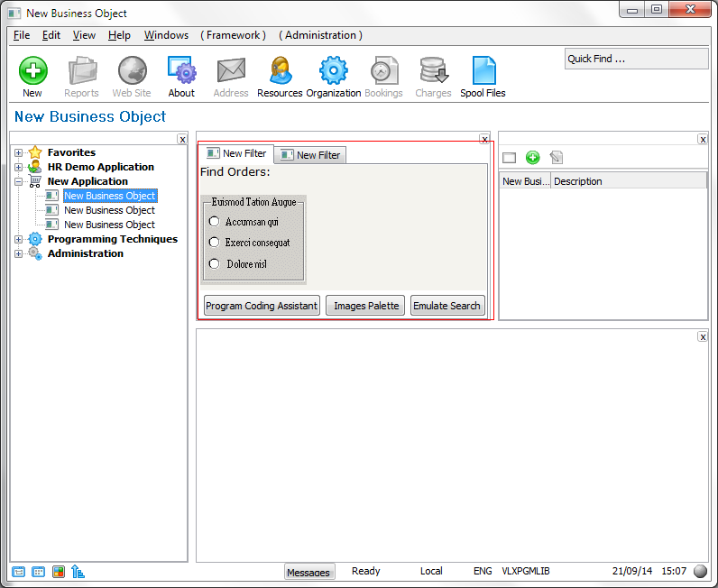Click the Images Palette button
This screenshot has width=718, height=588.
click(x=365, y=306)
